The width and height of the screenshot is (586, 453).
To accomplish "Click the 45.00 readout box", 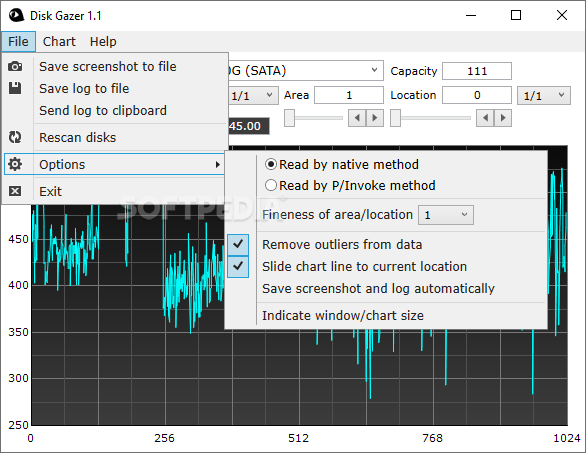I will [x=249, y=126].
